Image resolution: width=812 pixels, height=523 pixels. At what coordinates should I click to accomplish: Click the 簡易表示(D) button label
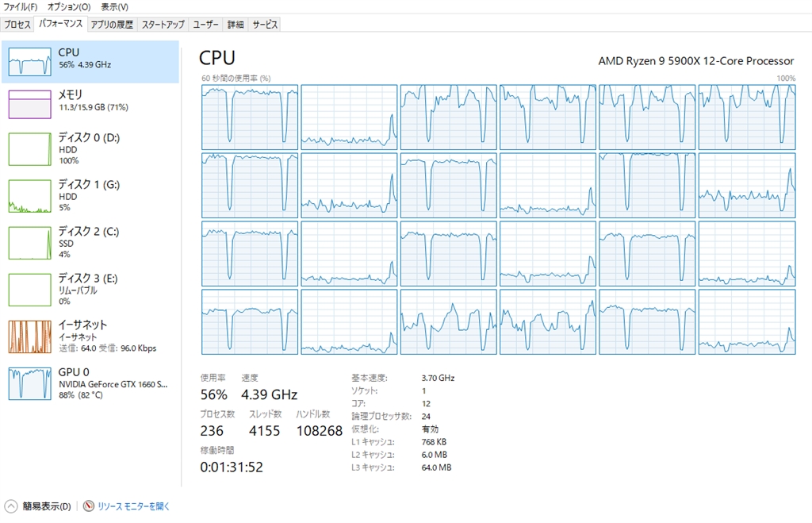(46, 506)
